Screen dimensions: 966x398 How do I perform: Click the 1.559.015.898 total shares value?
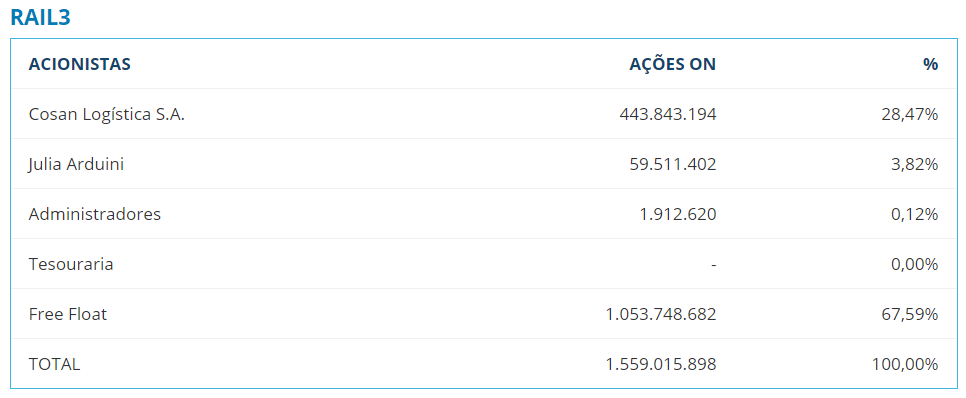661,364
